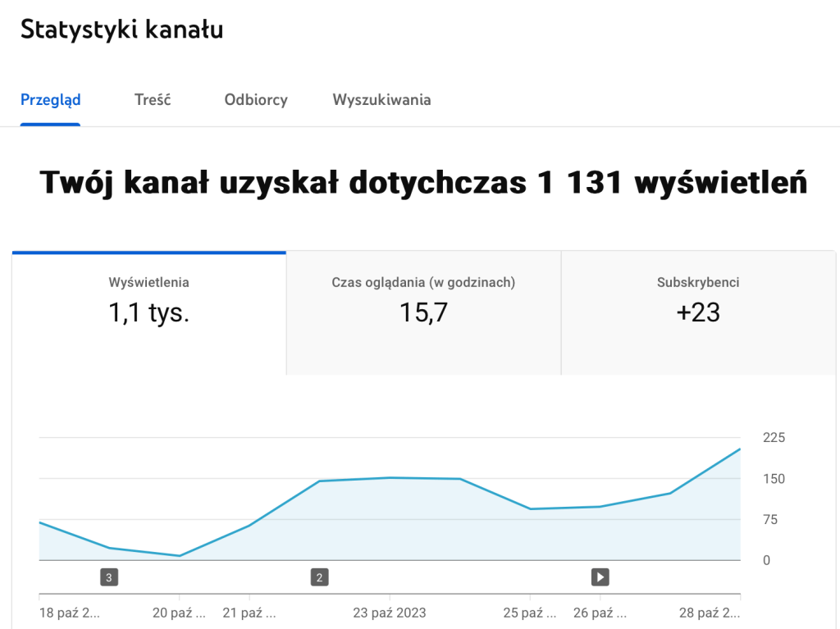The height and width of the screenshot is (629, 840).
Task: Click the play icon marker under chart
Action: pyautogui.click(x=600, y=577)
